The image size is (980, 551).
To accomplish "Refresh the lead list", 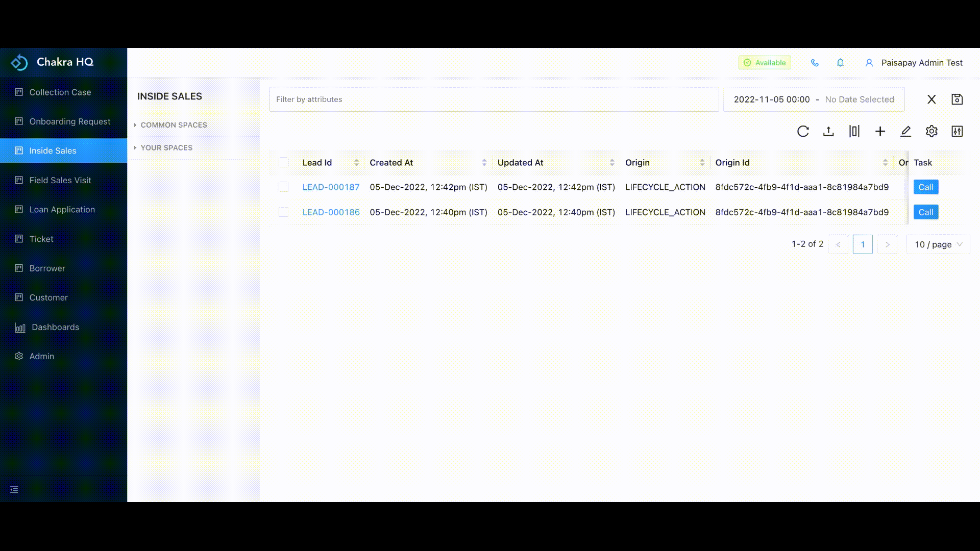I will pos(803,131).
